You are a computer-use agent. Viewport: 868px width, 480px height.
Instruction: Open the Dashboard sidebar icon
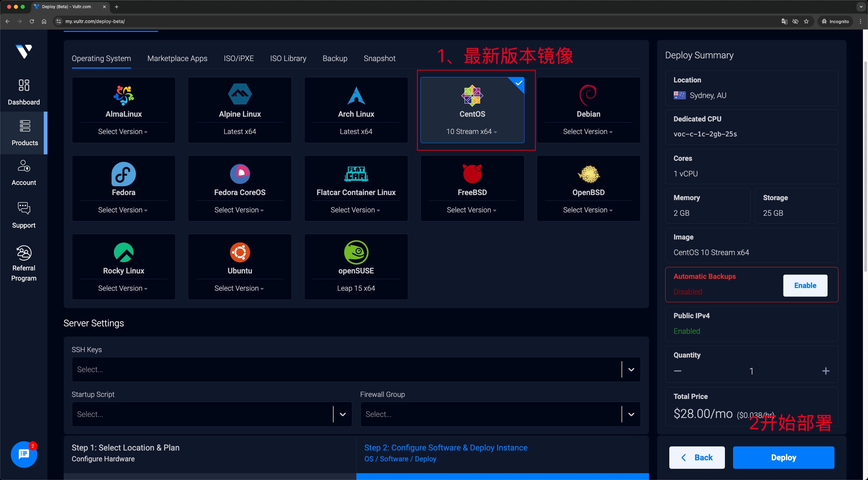tap(24, 85)
